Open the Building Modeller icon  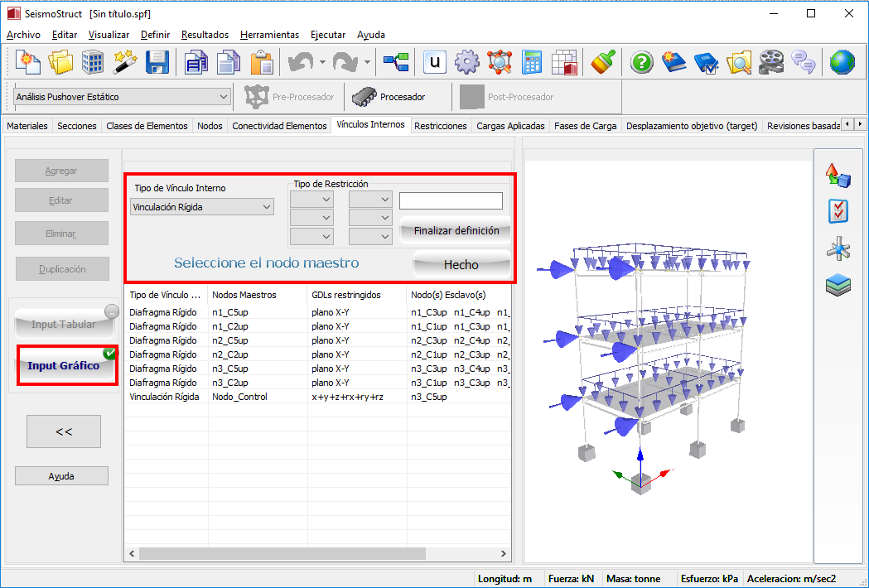[x=93, y=62]
